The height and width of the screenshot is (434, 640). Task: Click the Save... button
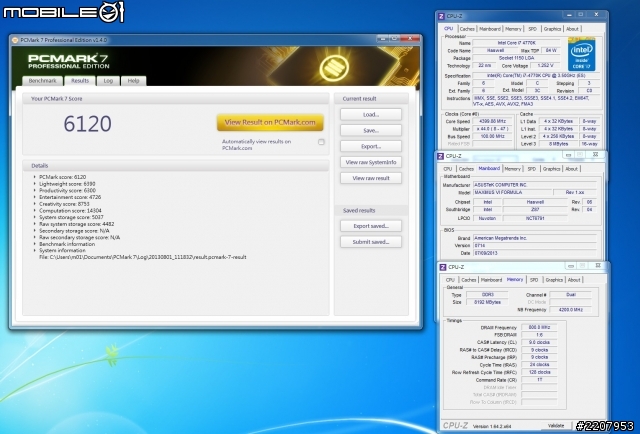click(371, 131)
